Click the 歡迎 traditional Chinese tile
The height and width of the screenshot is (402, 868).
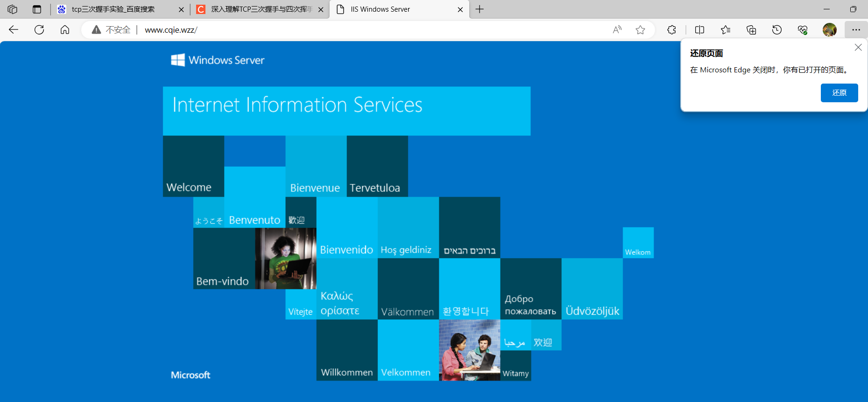click(x=301, y=212)
